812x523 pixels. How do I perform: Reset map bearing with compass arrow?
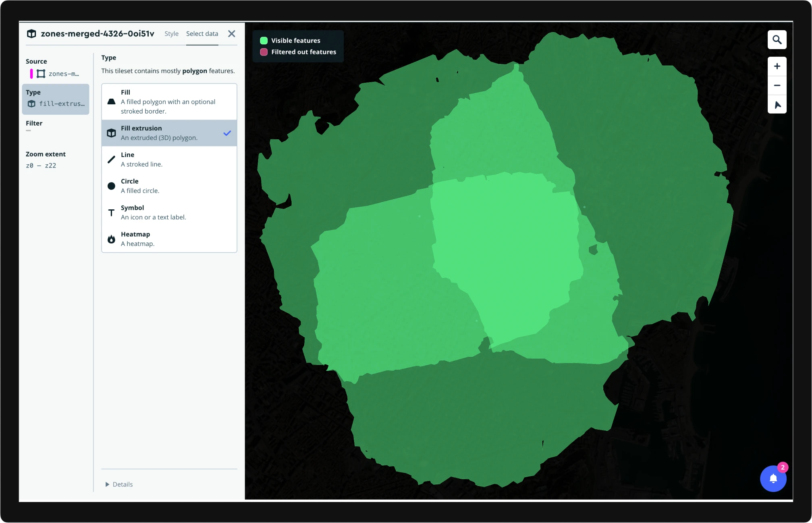777,105
